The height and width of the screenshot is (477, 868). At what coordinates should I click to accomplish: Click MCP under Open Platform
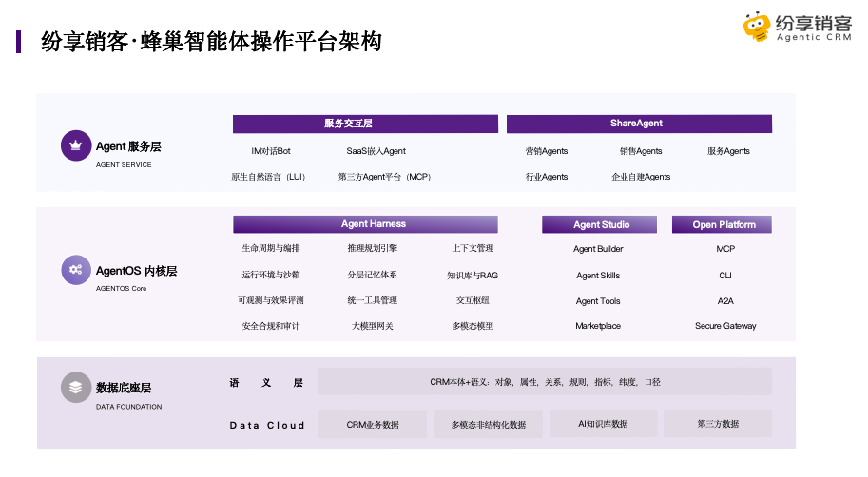[x=725, y=249]
